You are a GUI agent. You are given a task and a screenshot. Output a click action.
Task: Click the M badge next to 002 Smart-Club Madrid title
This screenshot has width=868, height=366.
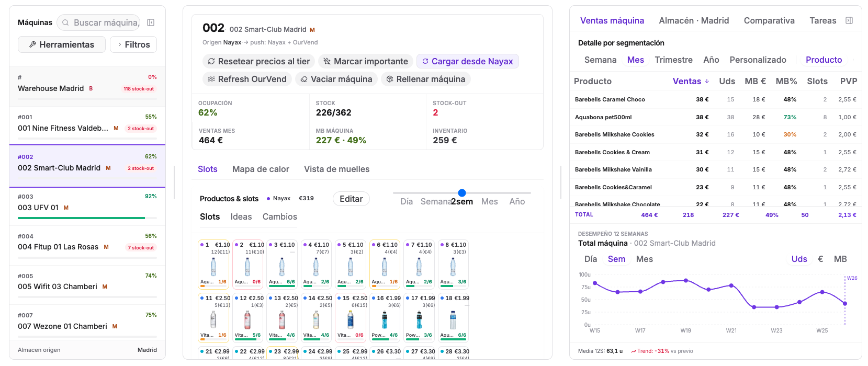[x=312, y=30]
